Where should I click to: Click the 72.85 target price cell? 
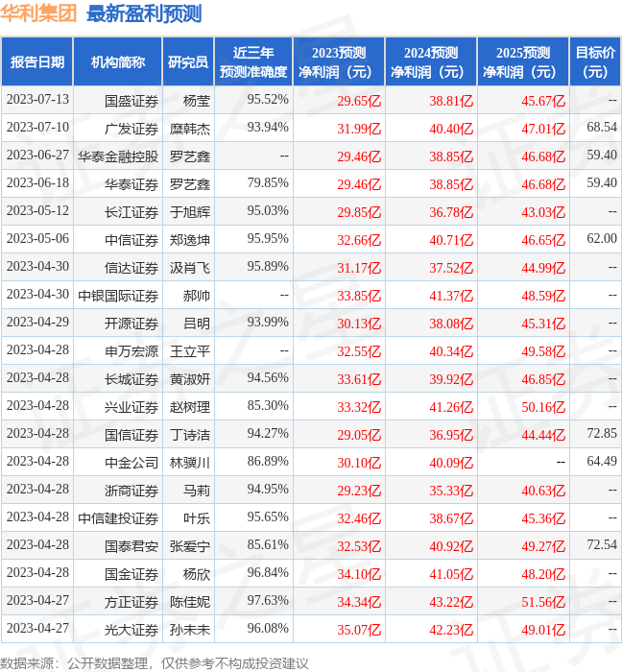pyautogui.click(x=601, y=434)
